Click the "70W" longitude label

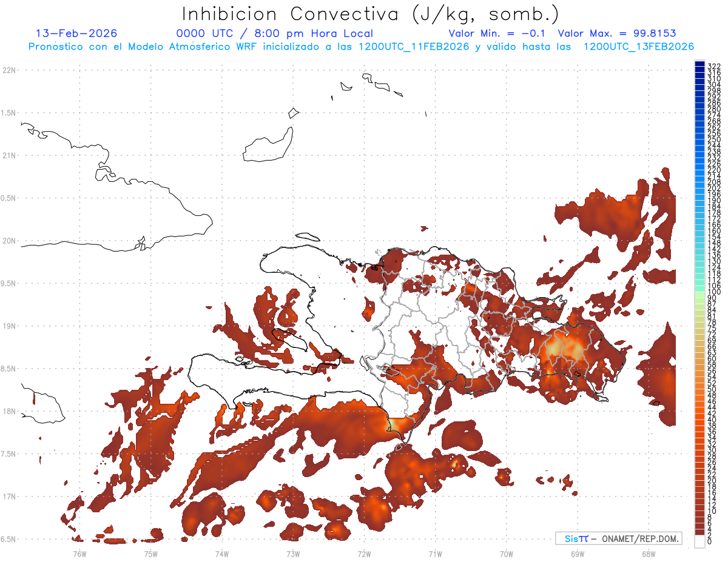tap(507, 554)
